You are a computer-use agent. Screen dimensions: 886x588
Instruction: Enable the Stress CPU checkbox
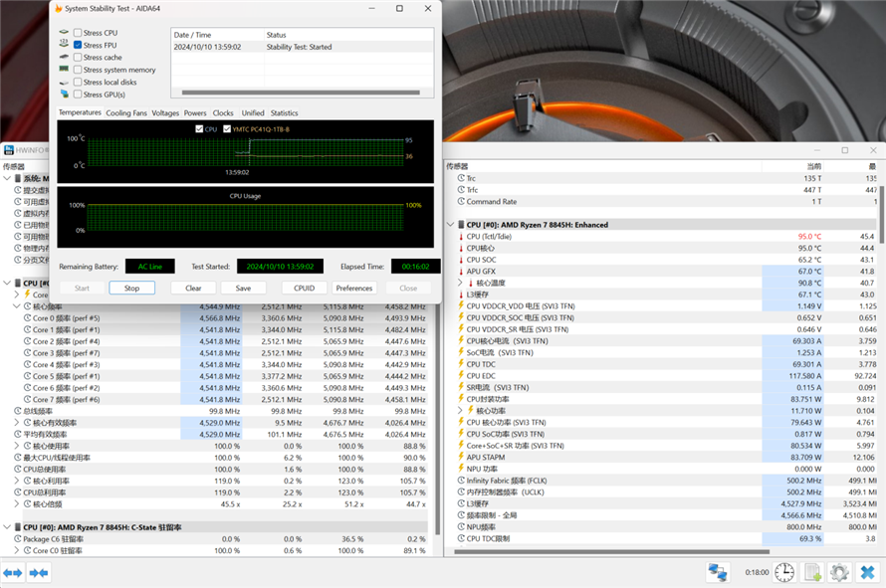pyautogui.click(x=78, y=33)
